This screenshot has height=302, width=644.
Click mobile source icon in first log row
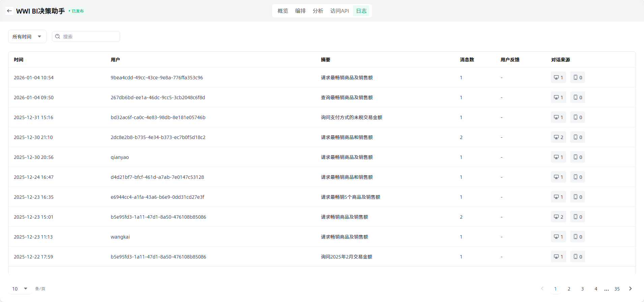pos(576,78)
